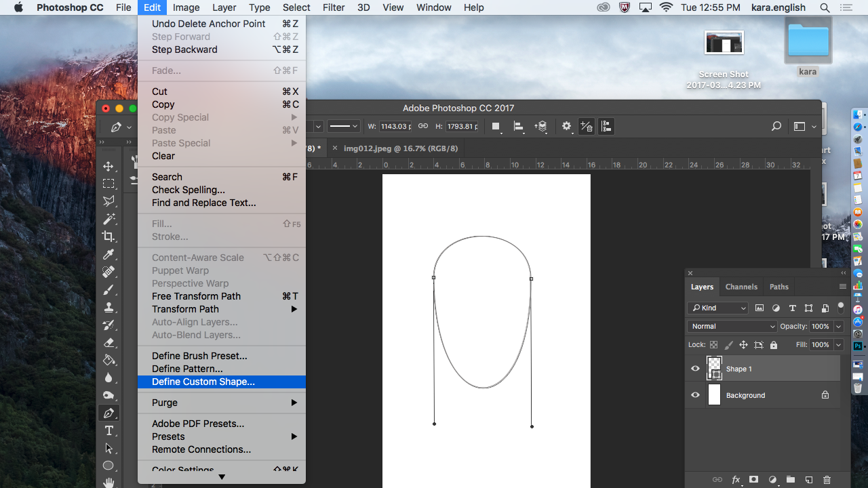This screenshot has width=868, height=488.
Task: Click the Delete layer trash button
Action: 827,479
